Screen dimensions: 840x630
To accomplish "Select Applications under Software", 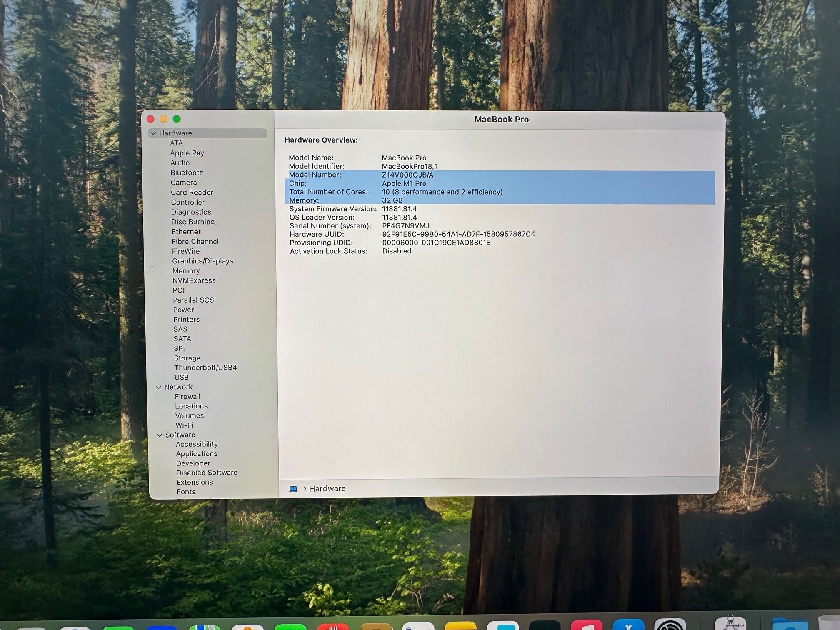I will point(197,454).
